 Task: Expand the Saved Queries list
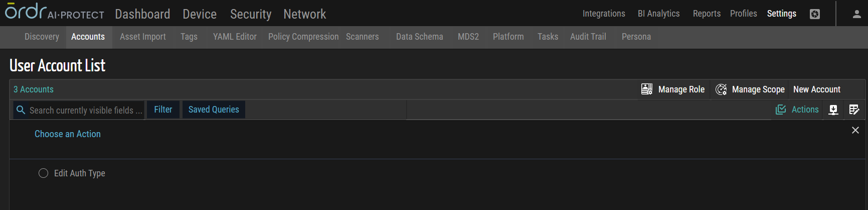click(214, 110)
